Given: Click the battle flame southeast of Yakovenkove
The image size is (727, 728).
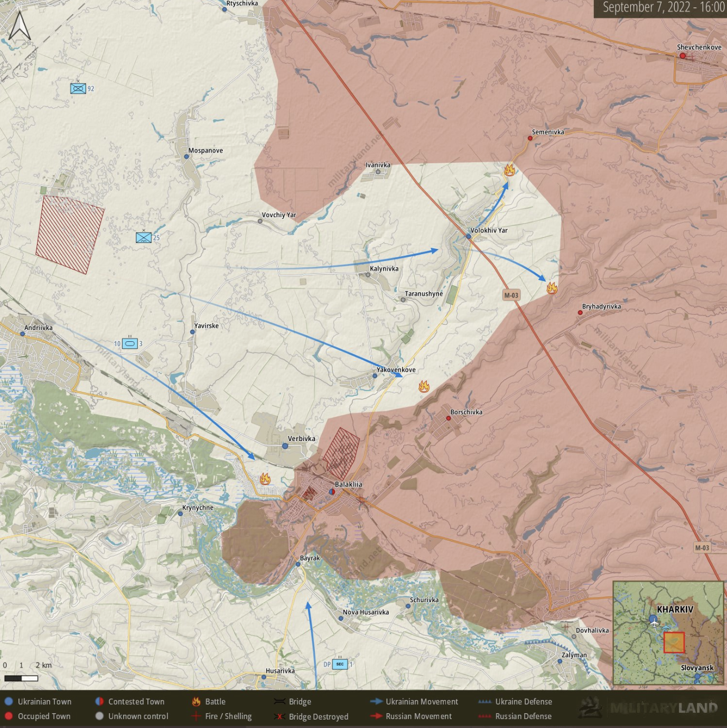Looking at the screenshot, I should pyautogui.click(x=424, y=387).
